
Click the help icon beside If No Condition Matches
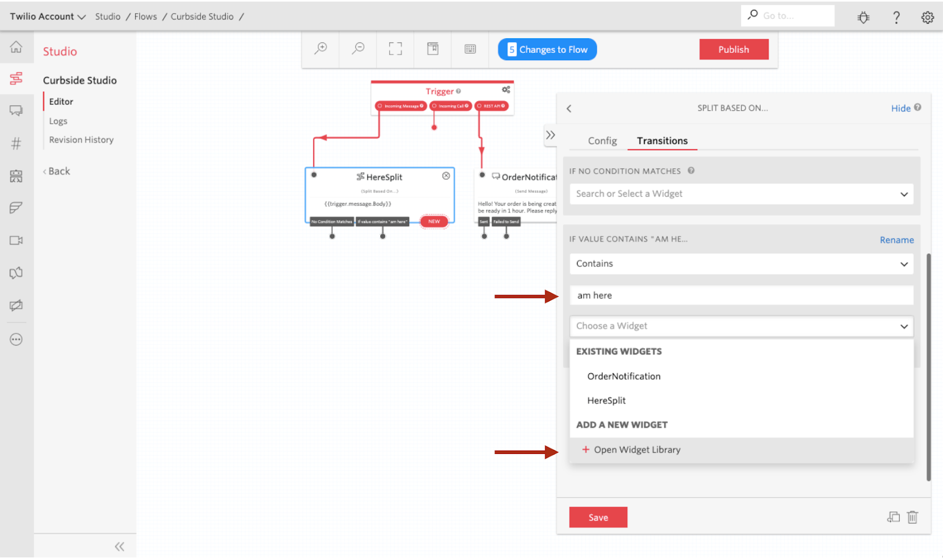tap(691, 171)
